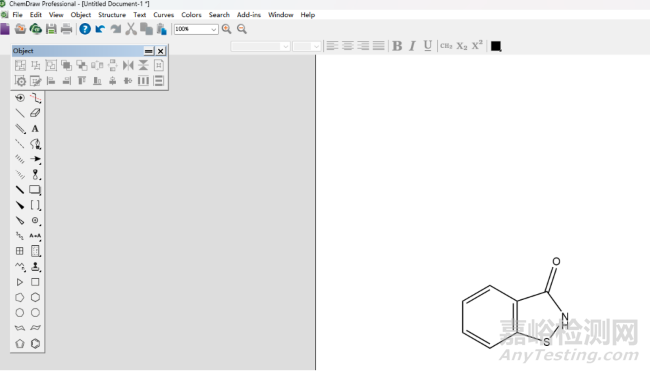Viewport: 650px width, 373px height.
Task: Select the Wavy Bond tool
Action: 19,236
